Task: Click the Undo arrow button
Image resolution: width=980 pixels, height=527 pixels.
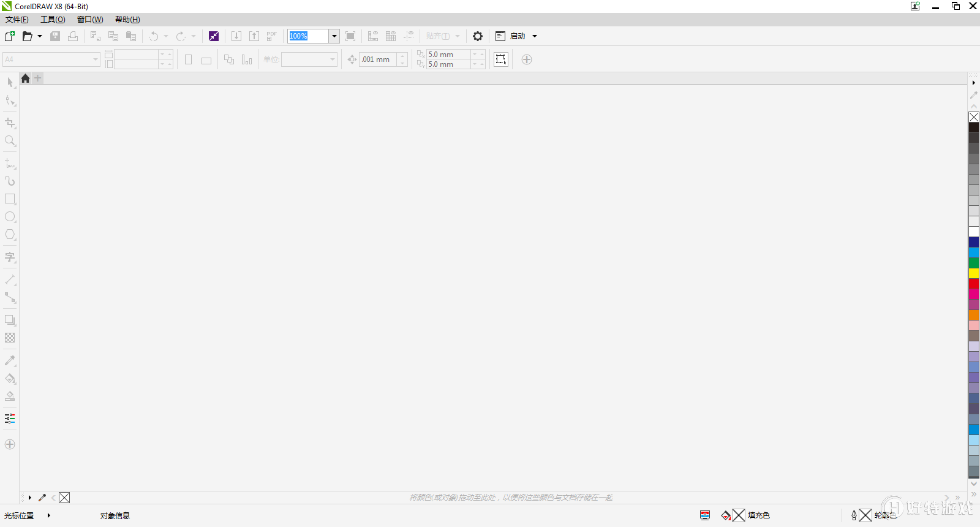Action: click(154, 36)
